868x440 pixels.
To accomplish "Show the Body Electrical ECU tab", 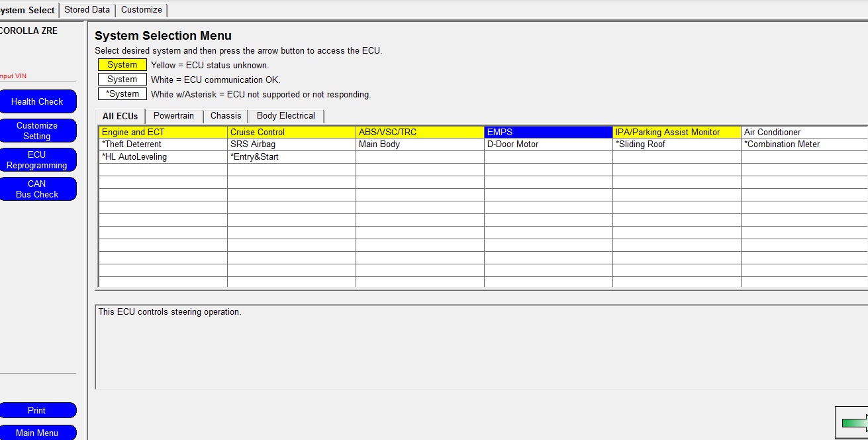I will [286, 116].
